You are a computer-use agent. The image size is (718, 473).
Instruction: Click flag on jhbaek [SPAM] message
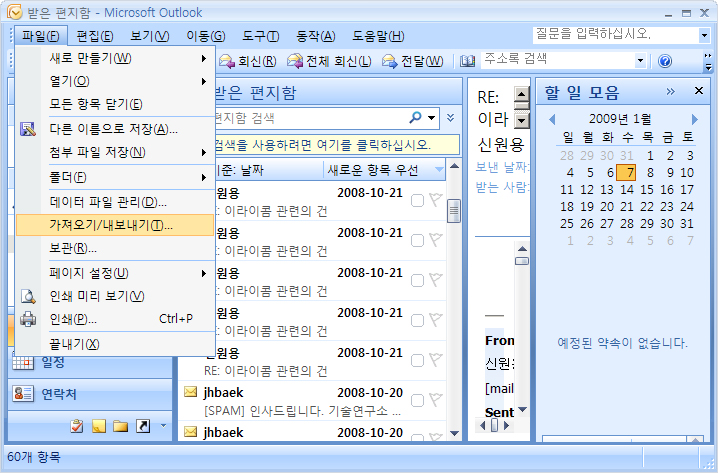[x=435, y=400]
